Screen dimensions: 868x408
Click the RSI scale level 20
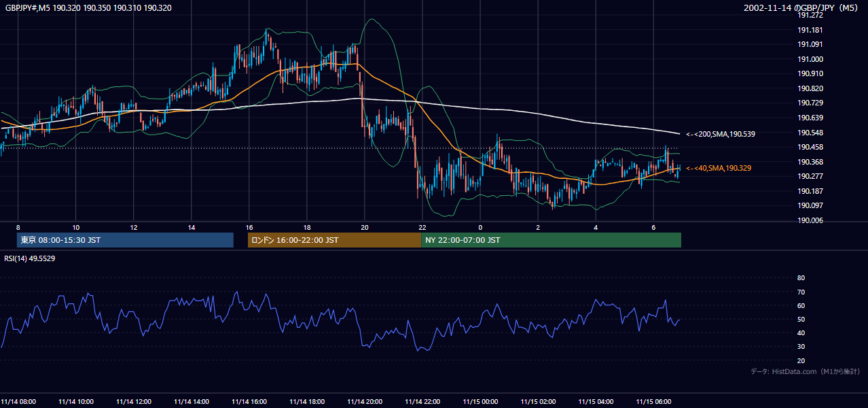[801, 361]
